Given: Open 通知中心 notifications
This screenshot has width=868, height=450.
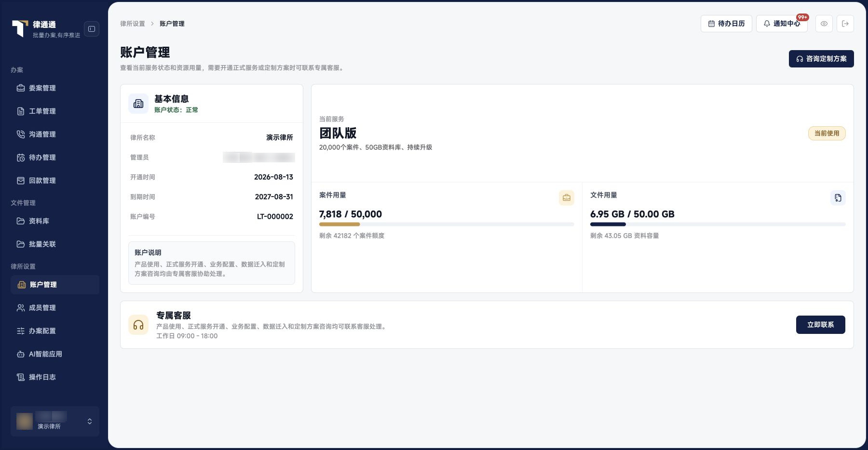Looking at the screenshot, I should point(782,24).
